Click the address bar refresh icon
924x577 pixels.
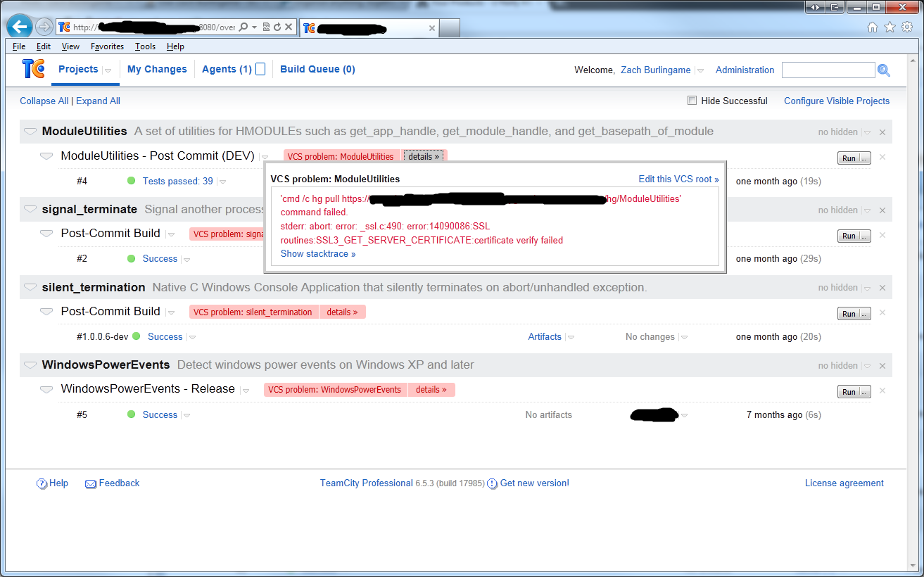(277, 27)
